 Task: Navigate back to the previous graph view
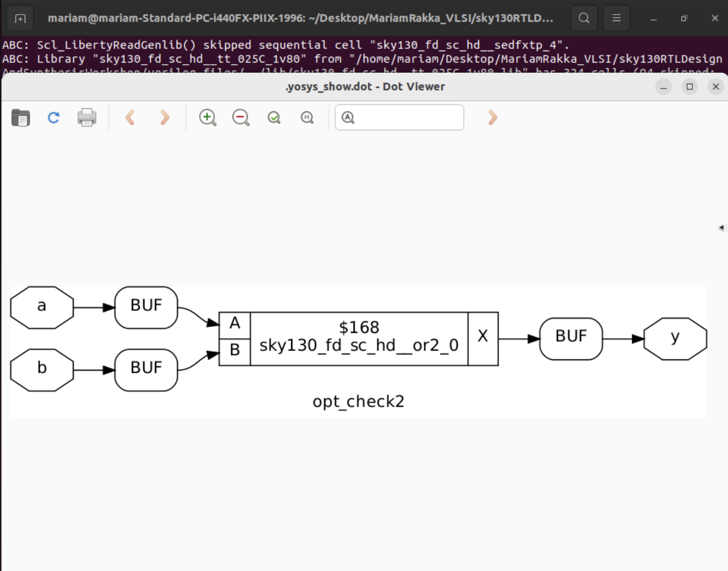coord(129,117)
